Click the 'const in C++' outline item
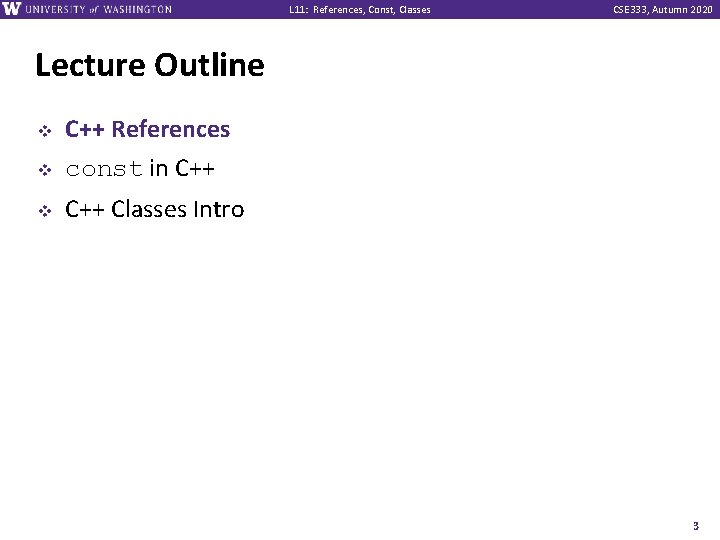This screenshot has width=720, height=540. pos(140,169)
